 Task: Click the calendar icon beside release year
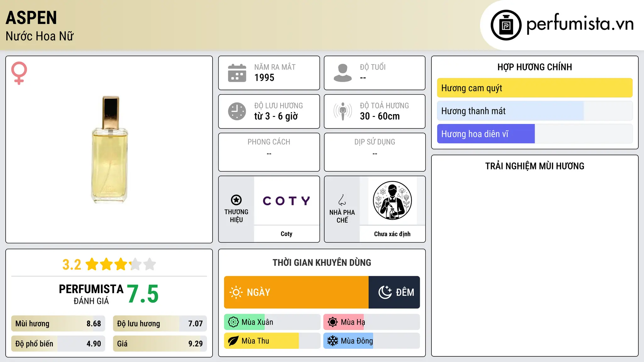[237, 73]
